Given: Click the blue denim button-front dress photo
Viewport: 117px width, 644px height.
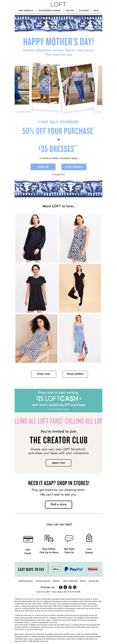Looking at the screenshot, I should (x=80, y=338).
